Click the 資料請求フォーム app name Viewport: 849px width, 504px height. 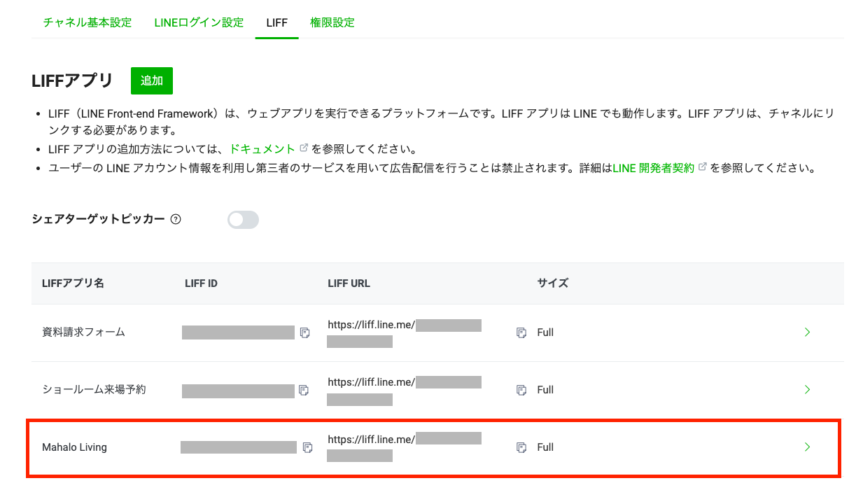tap(84, 332)
